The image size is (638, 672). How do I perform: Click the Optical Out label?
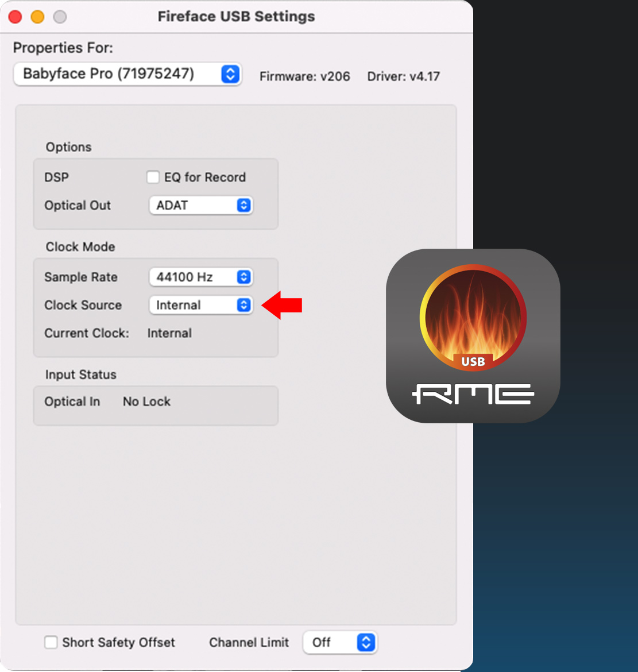(78, 205)
